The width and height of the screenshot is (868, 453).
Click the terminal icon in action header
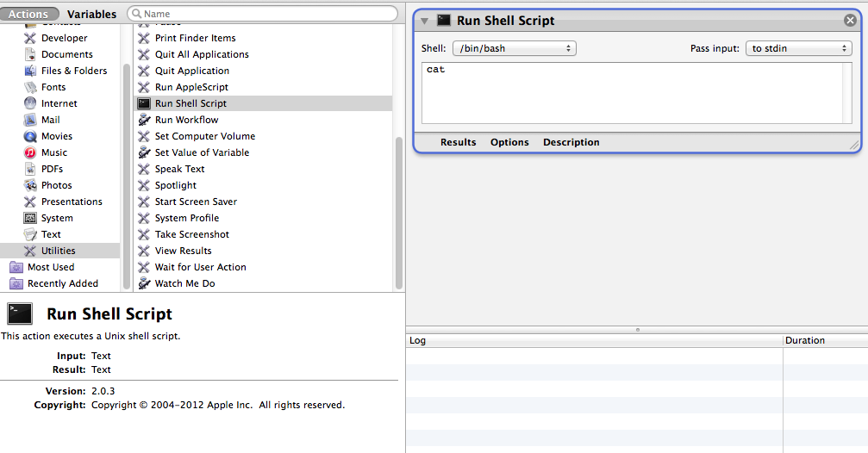[443, 21]
